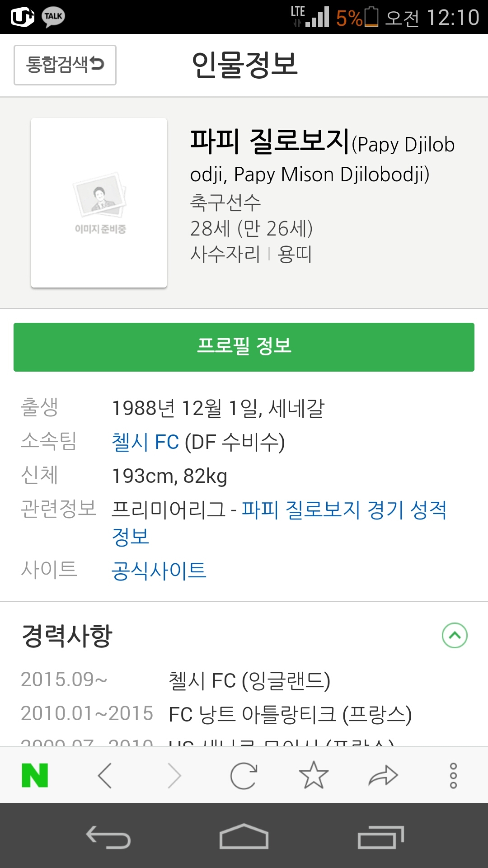Visit the 공식사이트 link

pos(159,571)
